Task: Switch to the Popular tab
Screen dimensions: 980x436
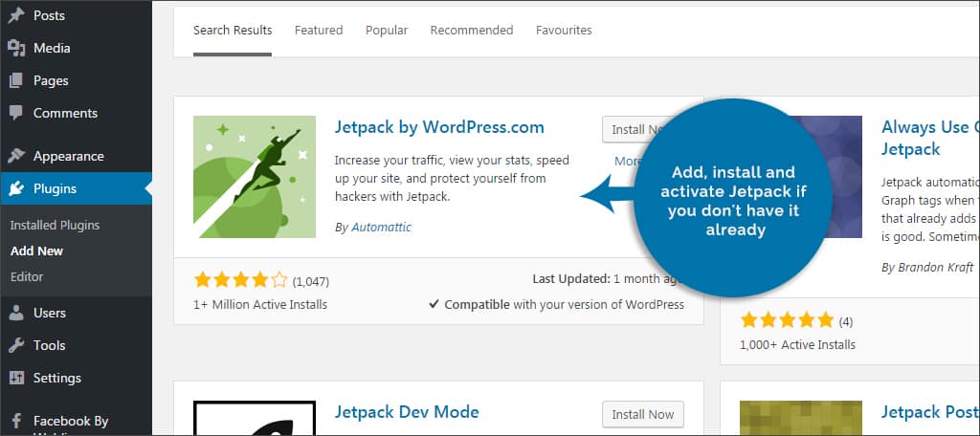Action: point(387,30)
